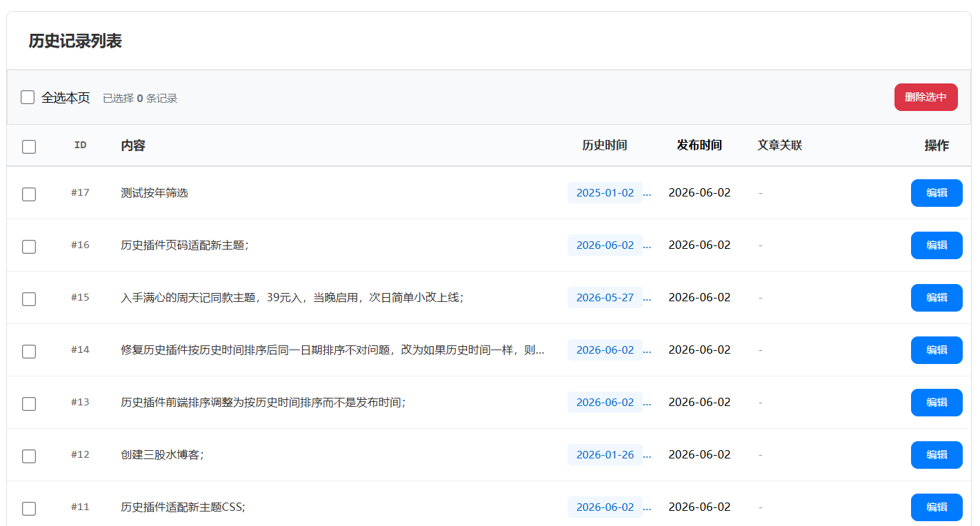Click the text 历史插件适配新主题CSS

point(183,507)
